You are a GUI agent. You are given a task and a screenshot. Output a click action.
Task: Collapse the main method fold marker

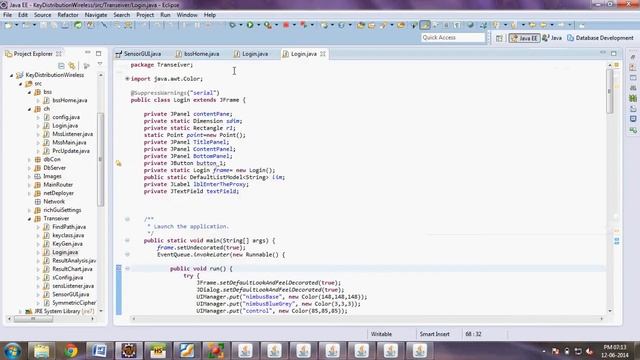[x=127, y=240]
